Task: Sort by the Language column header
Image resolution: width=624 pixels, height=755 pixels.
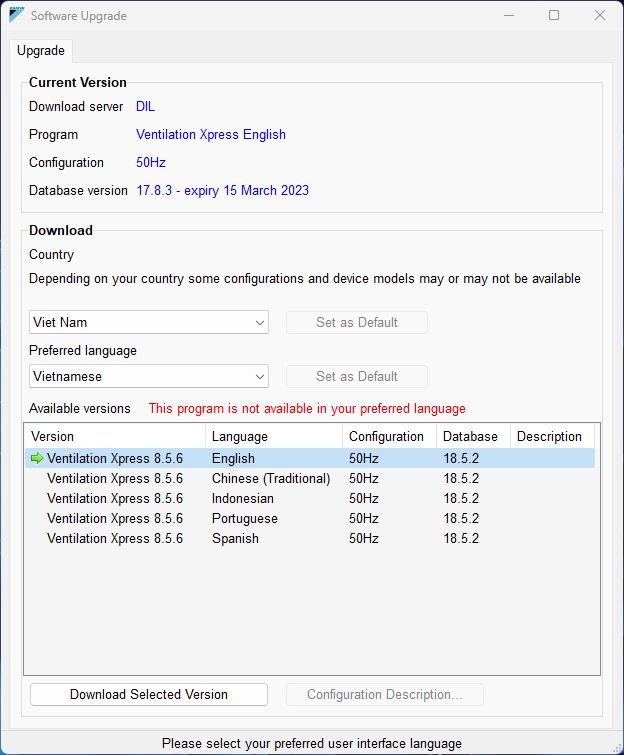Action: pos(274,436)
